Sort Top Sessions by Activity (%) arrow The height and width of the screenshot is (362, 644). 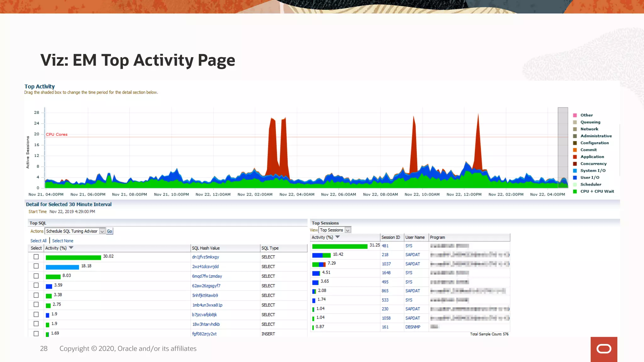337,237
